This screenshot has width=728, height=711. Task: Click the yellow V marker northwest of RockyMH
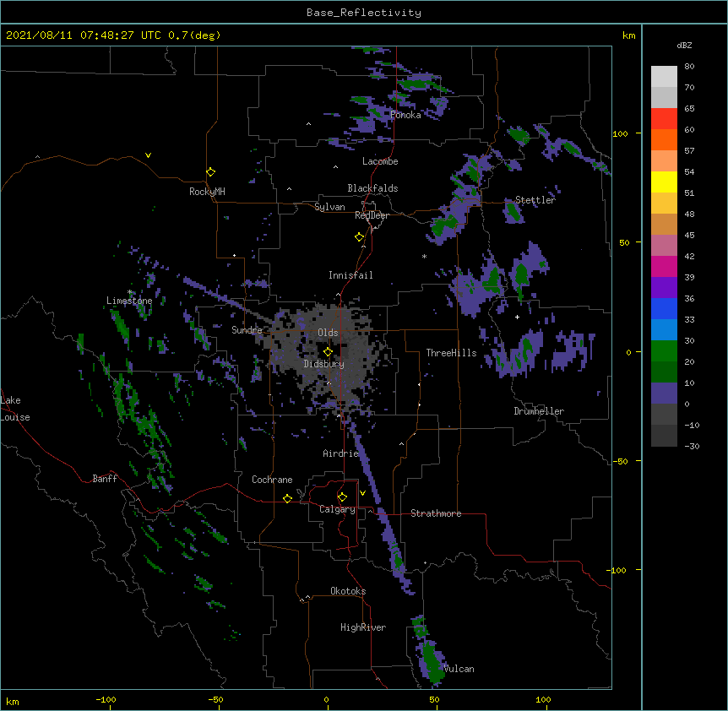[x=148, y=155]
